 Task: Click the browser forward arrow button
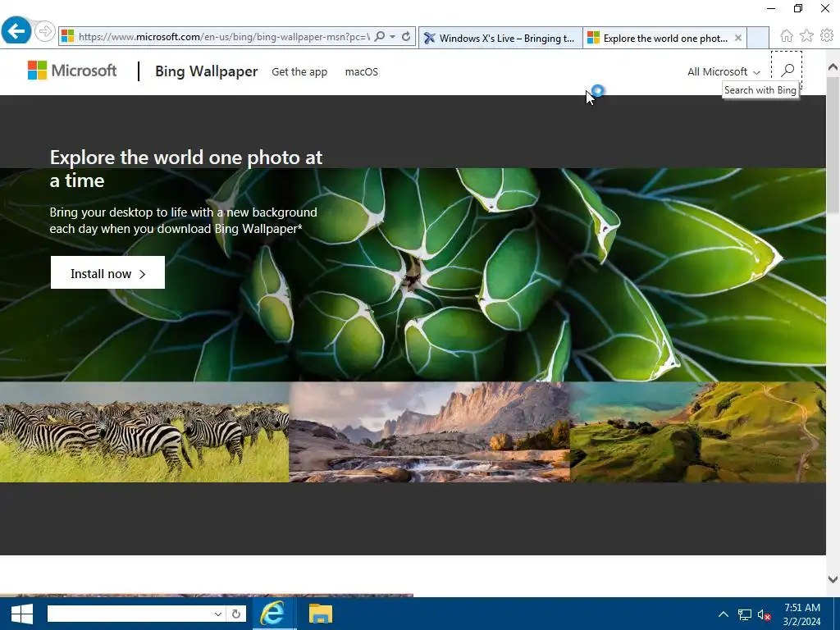point(45,32)
